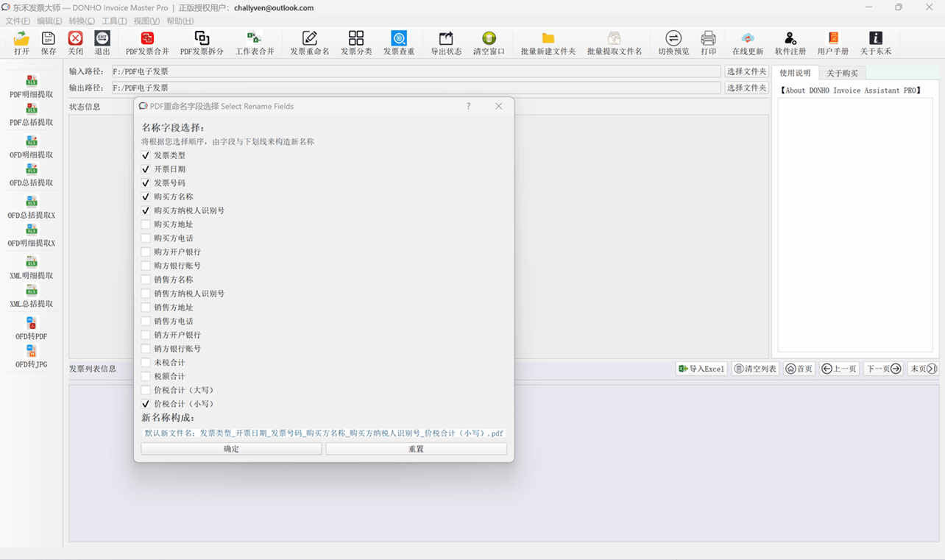Click 选择文件夹 beside 输出路径
945x560 pixels.
pyautogui.click(x=746, y=88)
